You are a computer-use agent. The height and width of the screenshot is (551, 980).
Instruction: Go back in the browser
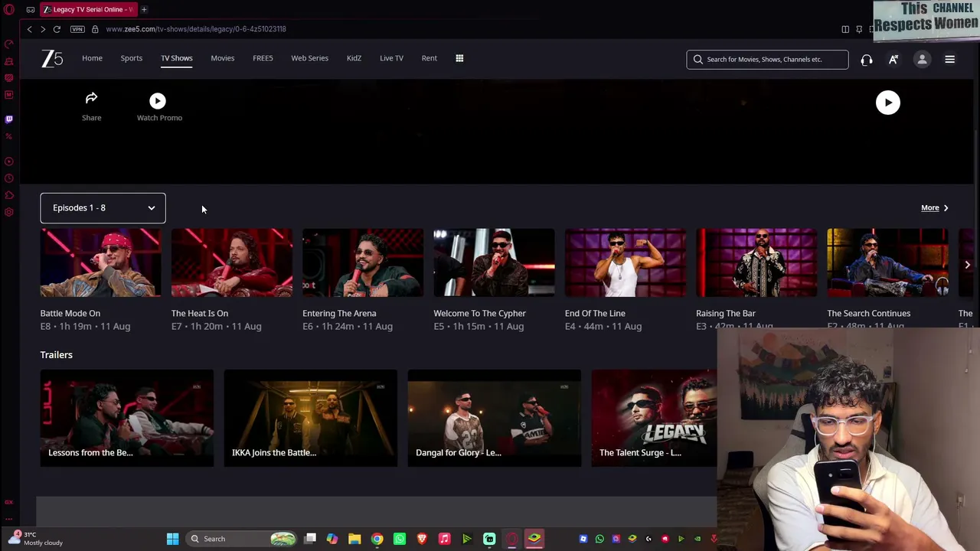(29, 29)
